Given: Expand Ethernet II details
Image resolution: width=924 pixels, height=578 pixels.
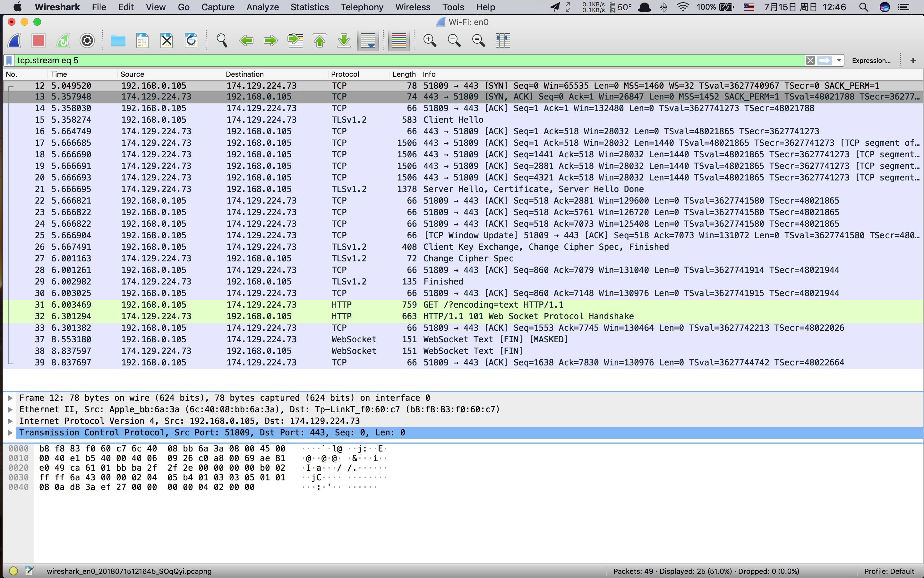Looking at the screenshot, I should click(x=10, y=409).
